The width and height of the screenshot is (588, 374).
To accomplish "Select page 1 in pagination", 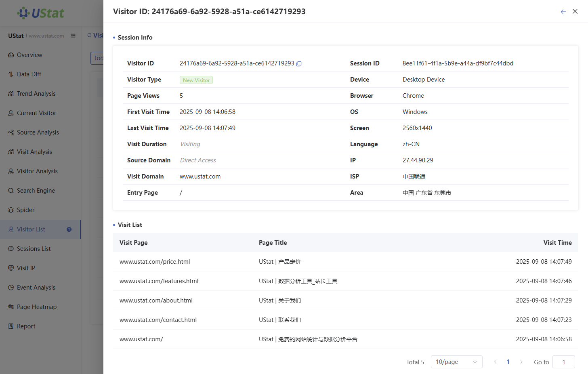I will coord(508,362).
